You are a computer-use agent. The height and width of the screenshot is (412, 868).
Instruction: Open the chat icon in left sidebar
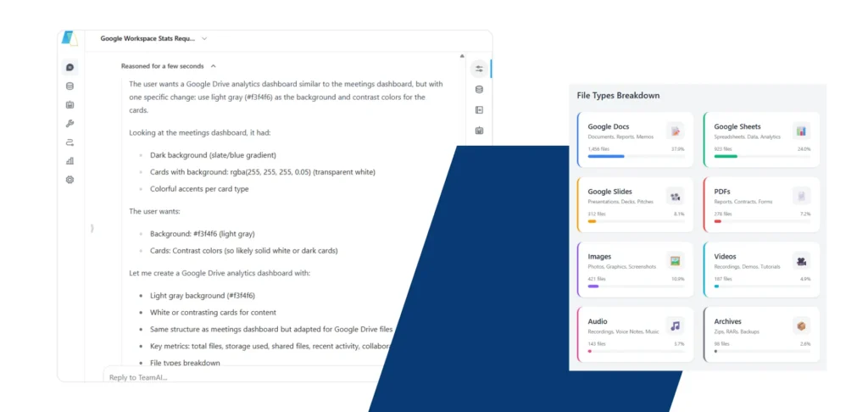[x=70, y=68]
